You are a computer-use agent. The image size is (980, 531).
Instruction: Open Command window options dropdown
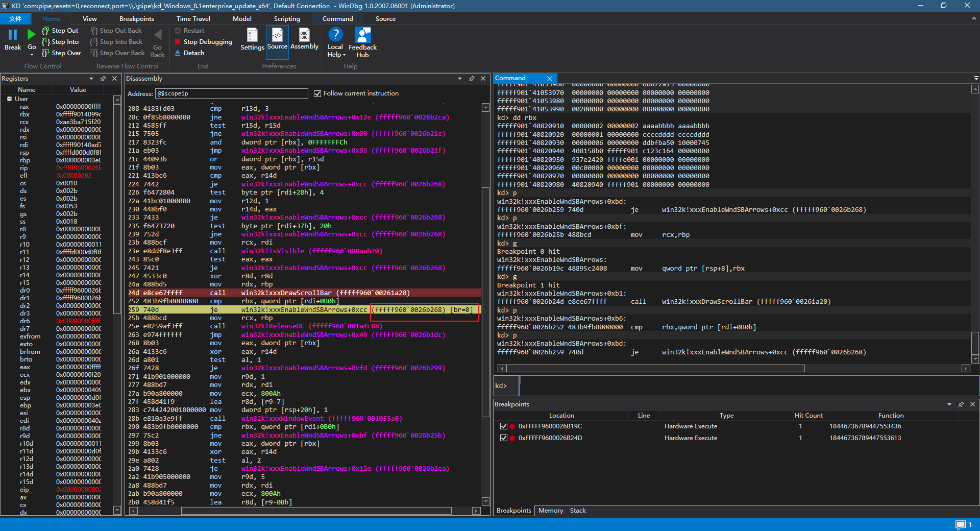(976, 79)
